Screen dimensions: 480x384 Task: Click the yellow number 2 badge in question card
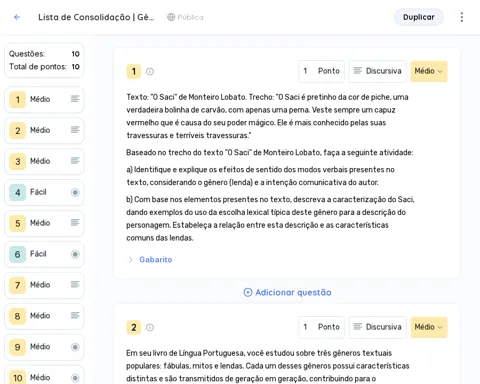point(134,327)
